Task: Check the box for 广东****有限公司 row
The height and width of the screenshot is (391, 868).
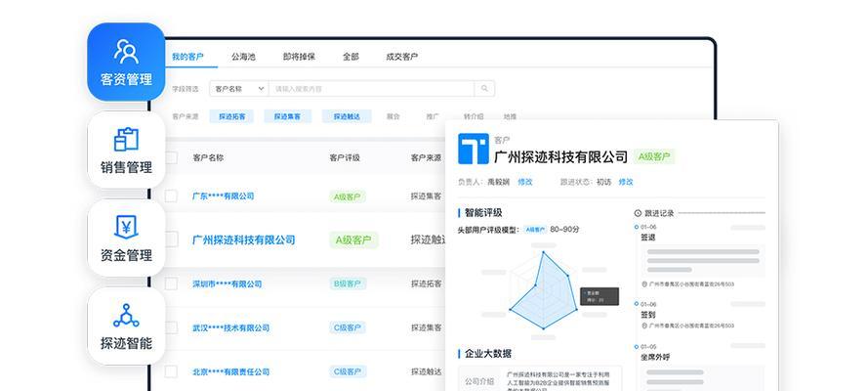Action: (171, 196)
